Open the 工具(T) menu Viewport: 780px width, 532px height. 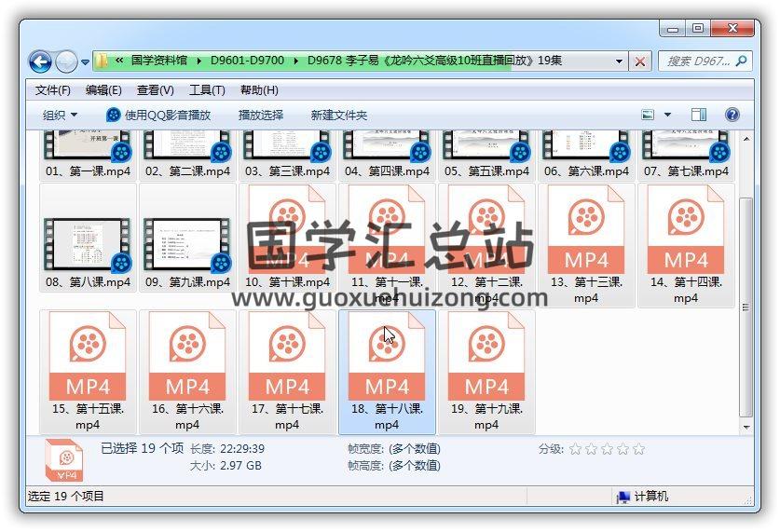tap(207, 90)
